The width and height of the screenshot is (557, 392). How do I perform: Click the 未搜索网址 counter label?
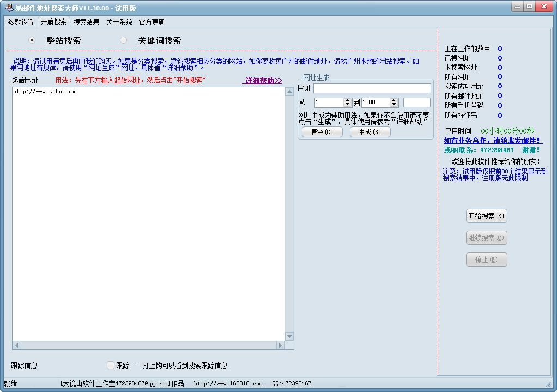tap(461, 67)
